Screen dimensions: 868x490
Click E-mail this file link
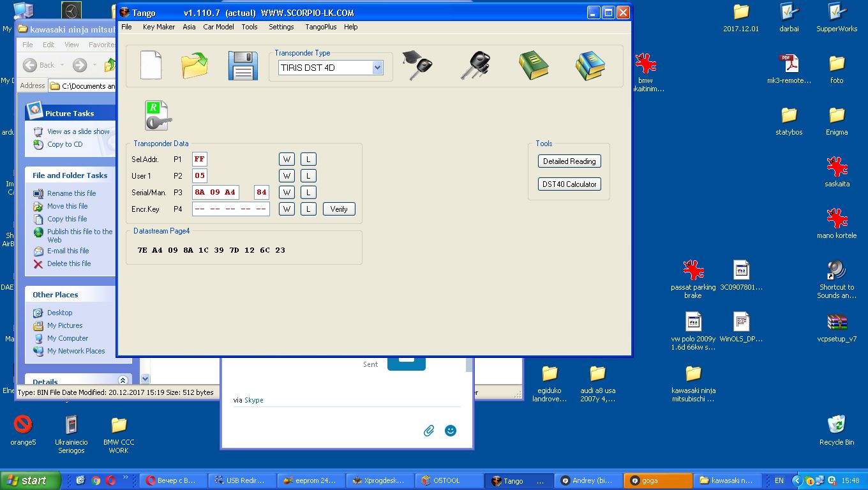point(68,251)
